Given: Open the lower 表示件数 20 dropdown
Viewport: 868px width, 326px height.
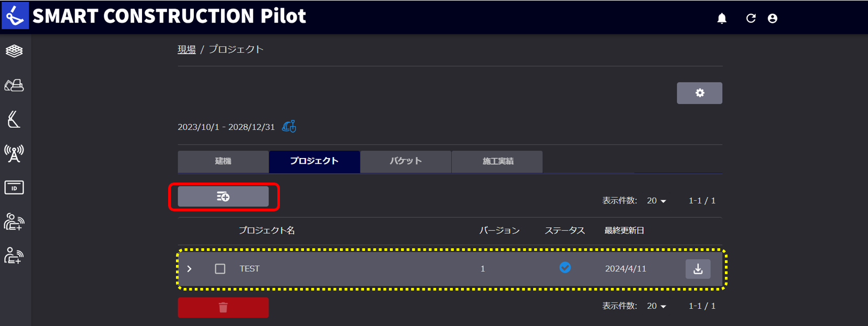Looking at the screenshot, I should [x=656, y=306].
